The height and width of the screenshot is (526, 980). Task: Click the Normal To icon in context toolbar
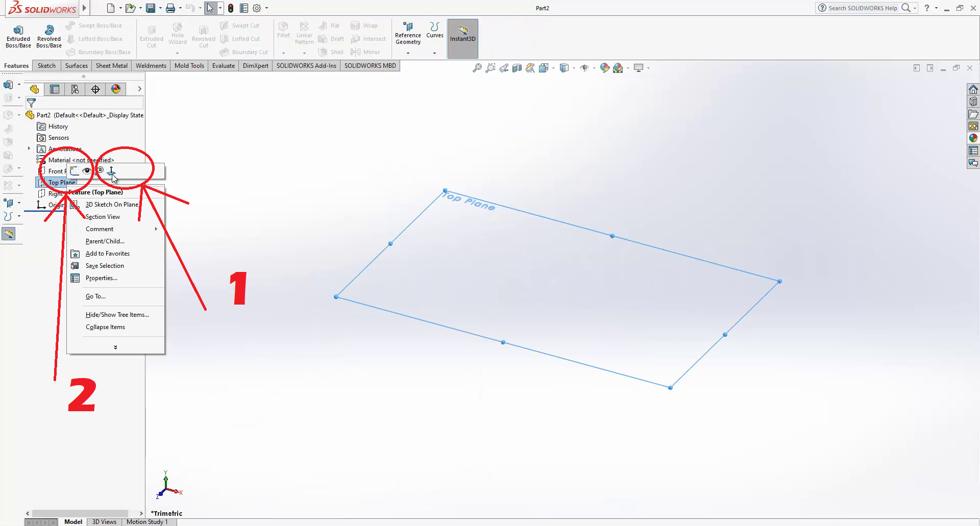[111, 170]
